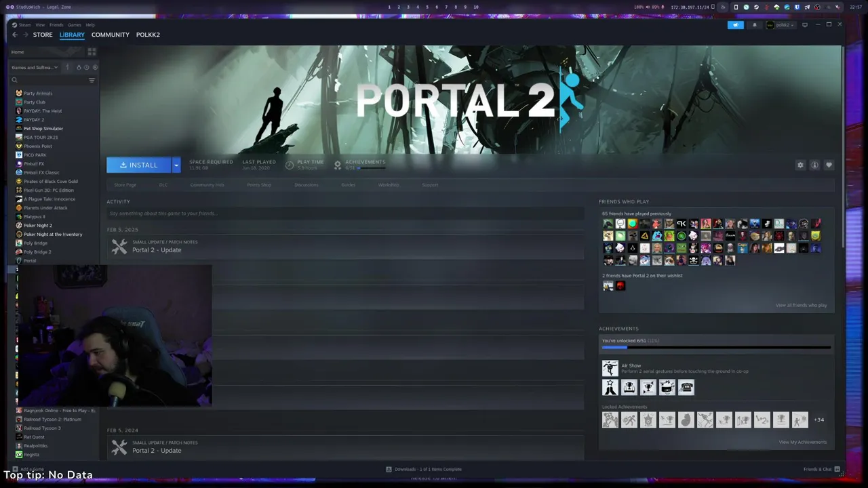Switch to STORE tab
The image size is (868, 488).
pyautogui.click(x=43, y=35)
